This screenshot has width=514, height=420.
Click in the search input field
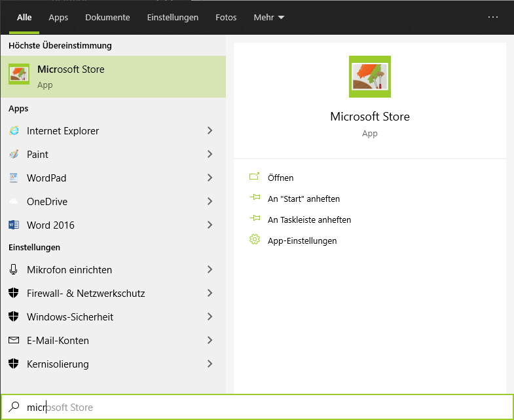pos(257,407)
